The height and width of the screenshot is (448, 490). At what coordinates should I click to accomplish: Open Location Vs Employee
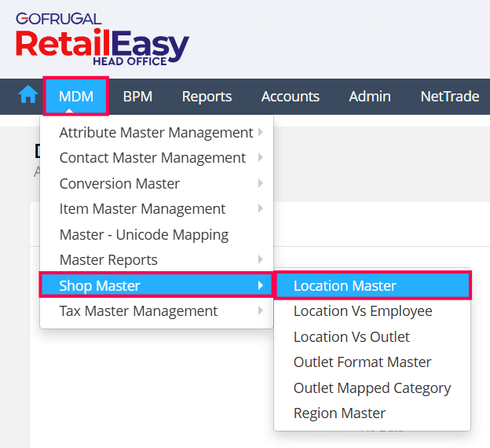[372, 311]
